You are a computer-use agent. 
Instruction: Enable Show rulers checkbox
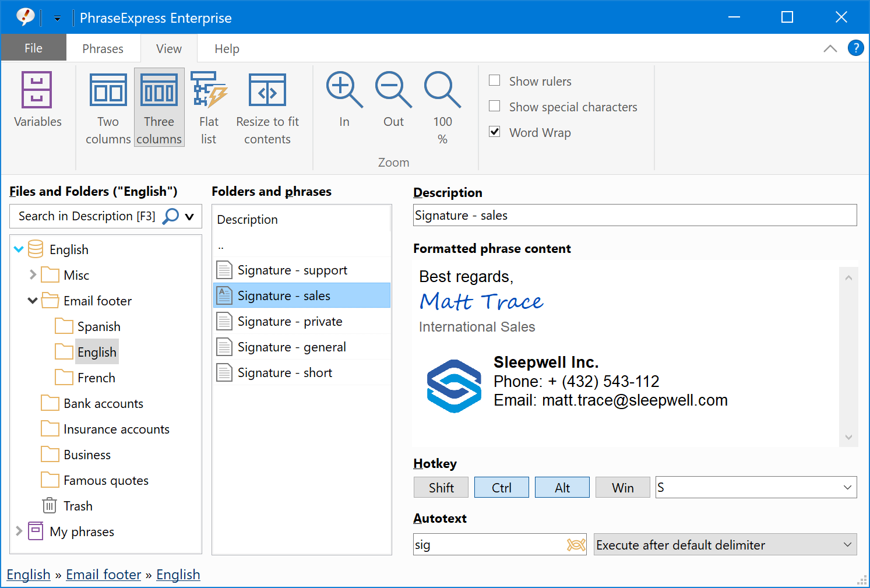(495, 80)
